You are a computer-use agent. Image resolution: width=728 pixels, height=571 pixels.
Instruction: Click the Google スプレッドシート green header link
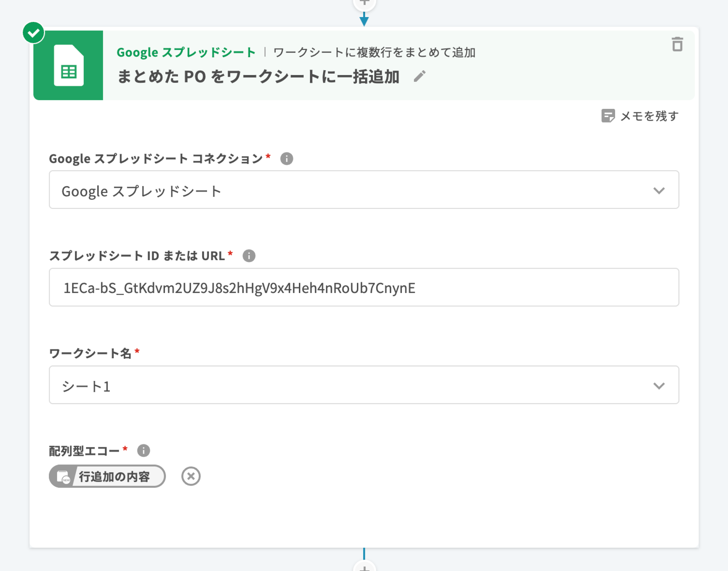pyautogui.click(x=186, y=53)
